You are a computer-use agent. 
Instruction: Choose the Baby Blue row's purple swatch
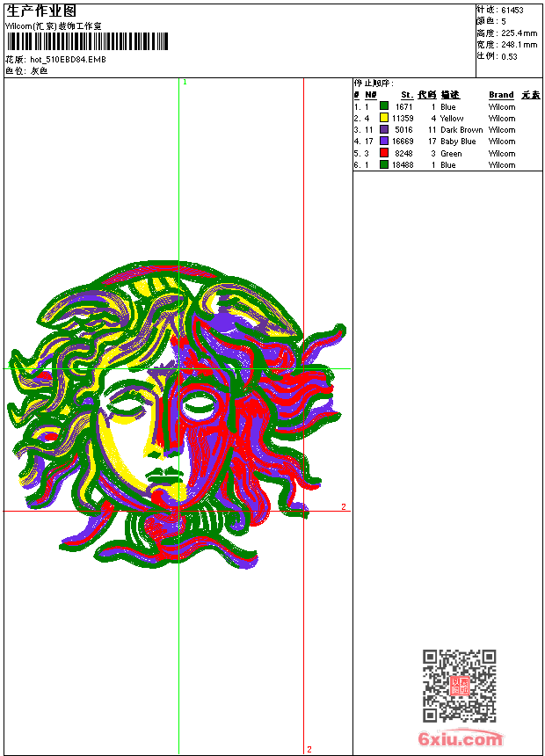[384, 141]
